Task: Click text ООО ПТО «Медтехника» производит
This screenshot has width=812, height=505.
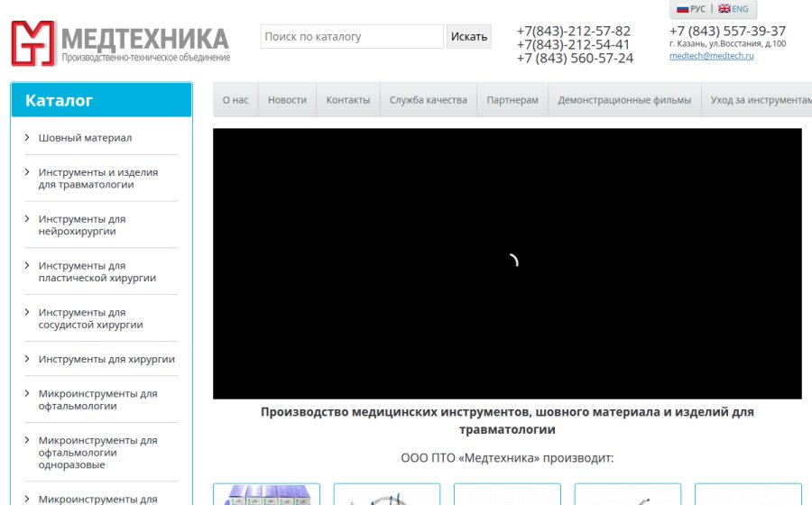Action: (x=507, y=458)
